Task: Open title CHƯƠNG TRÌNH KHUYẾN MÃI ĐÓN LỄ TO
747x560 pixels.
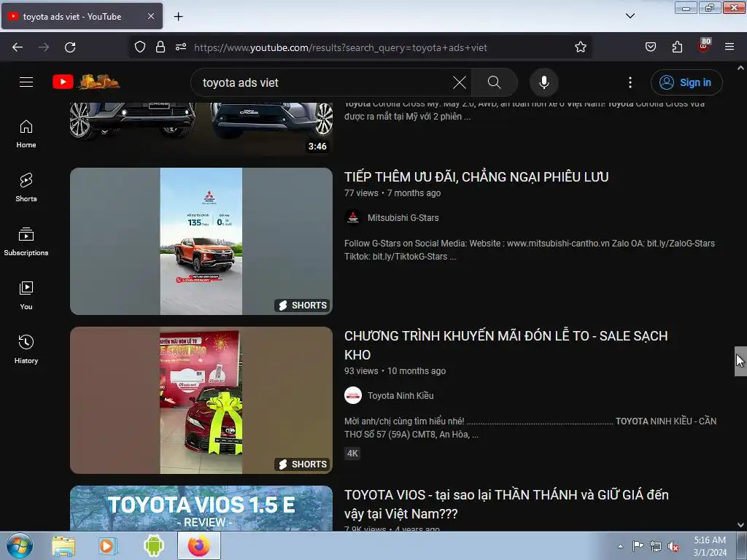Action: point(506,345)
